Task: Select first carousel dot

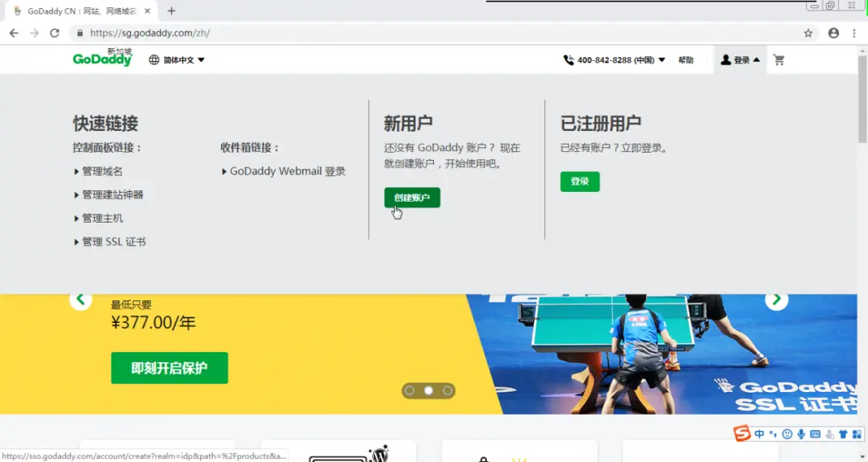Action: click(410, 390)
